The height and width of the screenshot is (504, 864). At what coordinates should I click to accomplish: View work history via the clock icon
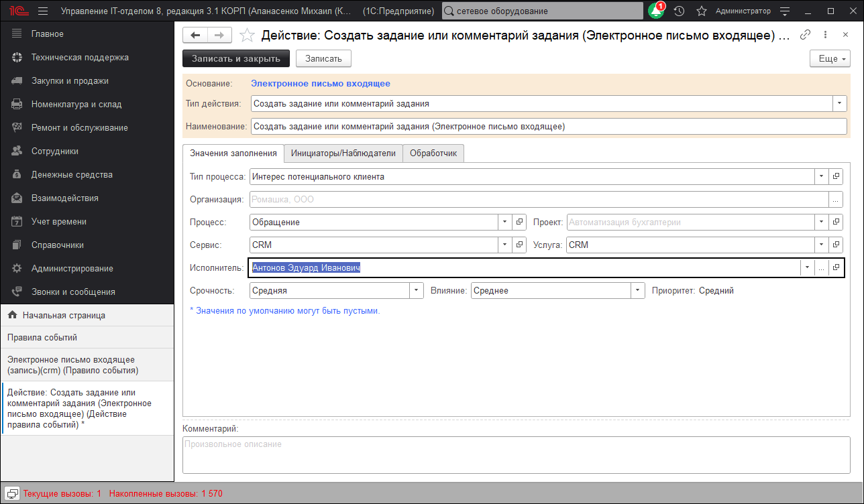[x=678, y=11]
